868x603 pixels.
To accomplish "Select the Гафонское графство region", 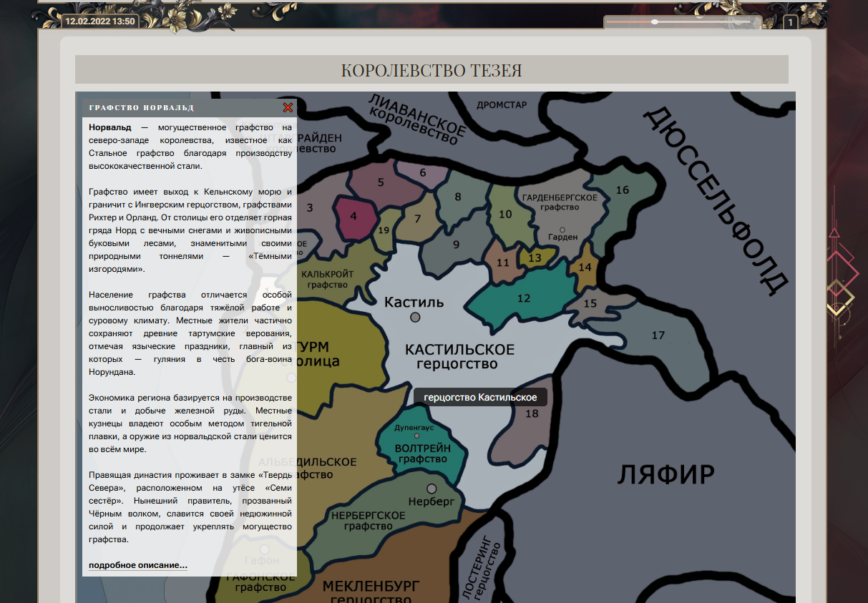I will [261, 582].
